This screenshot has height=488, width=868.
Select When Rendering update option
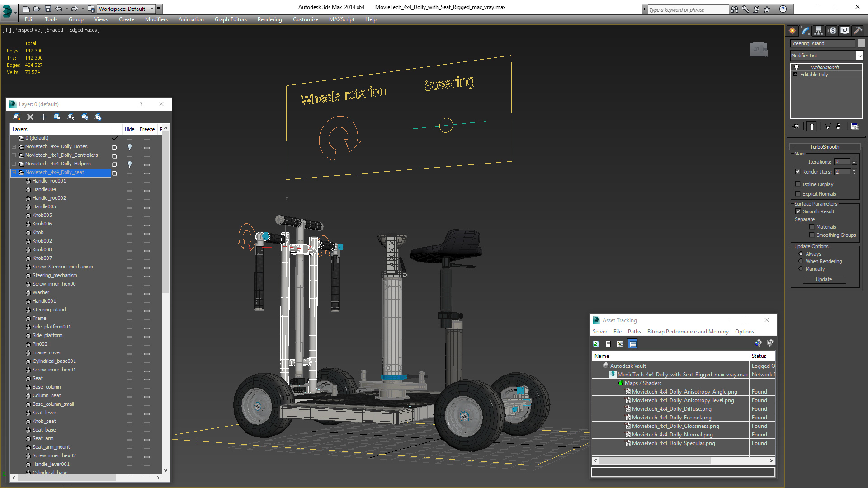tap(801, 261)
